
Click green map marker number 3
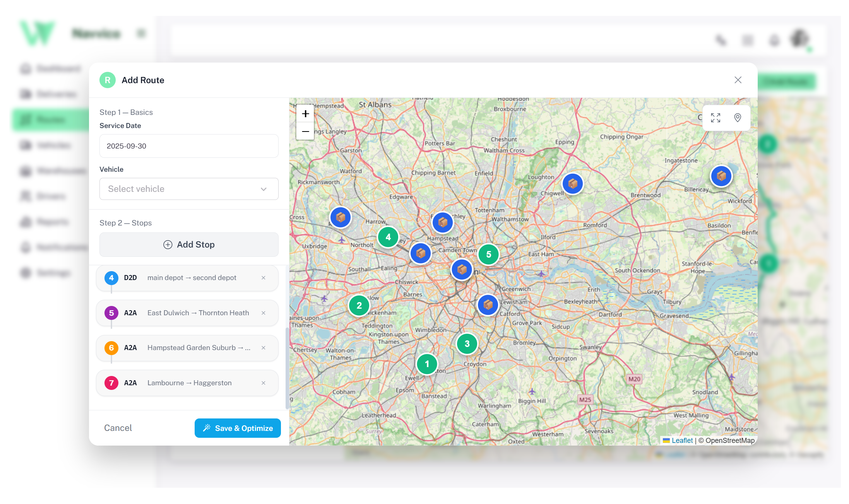pos(467,343)
